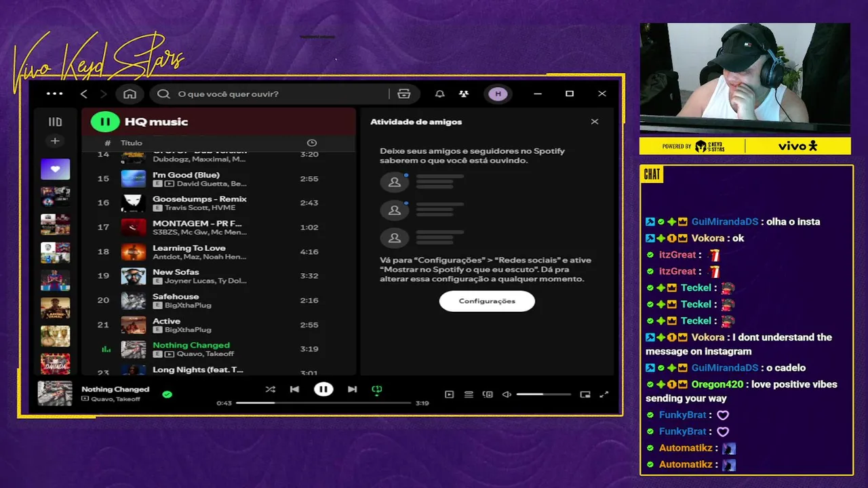Go forward with the right arrow
The image size is (868, 488).
(104, 94)
